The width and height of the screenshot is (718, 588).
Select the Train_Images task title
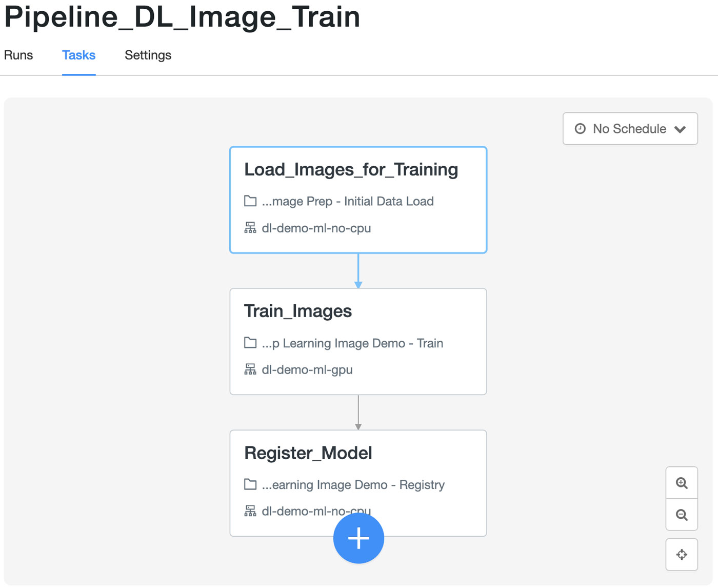(x=297, y=311)
